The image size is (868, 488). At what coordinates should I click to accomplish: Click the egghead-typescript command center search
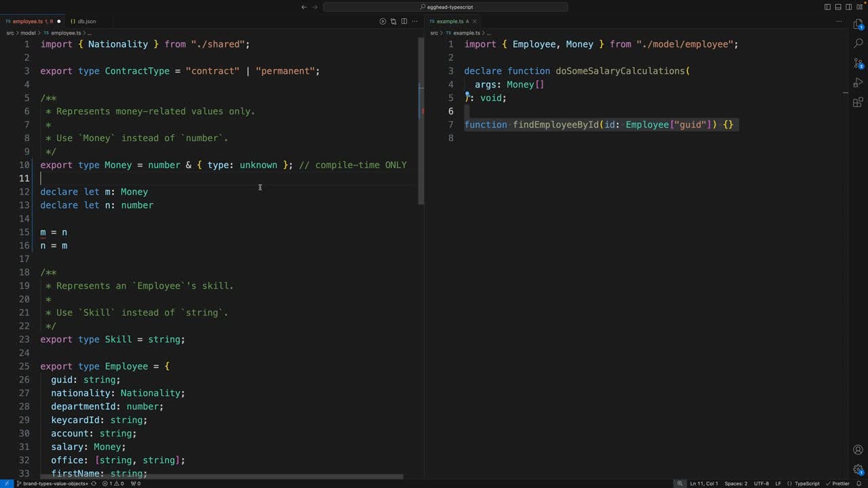[446, 7]
